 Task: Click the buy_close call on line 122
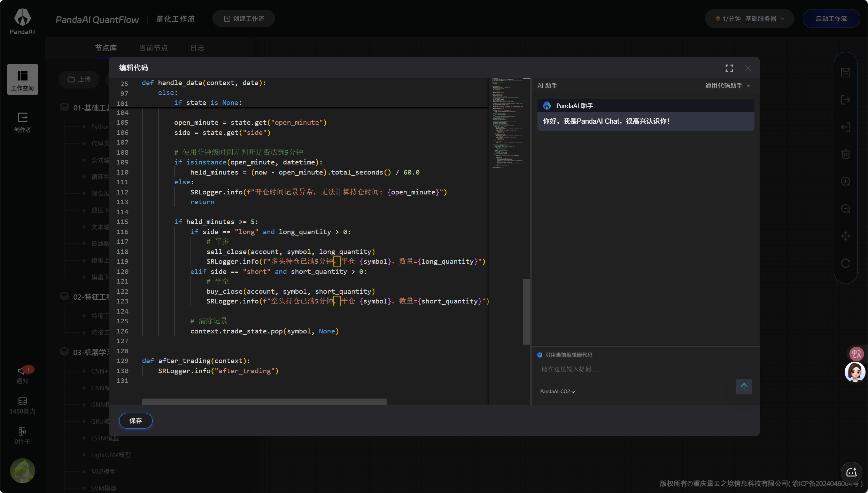point(290,292)
